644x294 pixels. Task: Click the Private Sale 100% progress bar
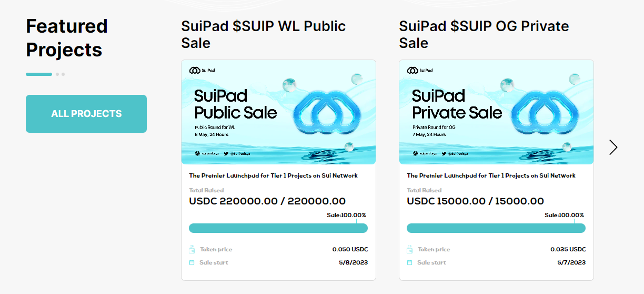pyautogui.click(x=496, y=228)
